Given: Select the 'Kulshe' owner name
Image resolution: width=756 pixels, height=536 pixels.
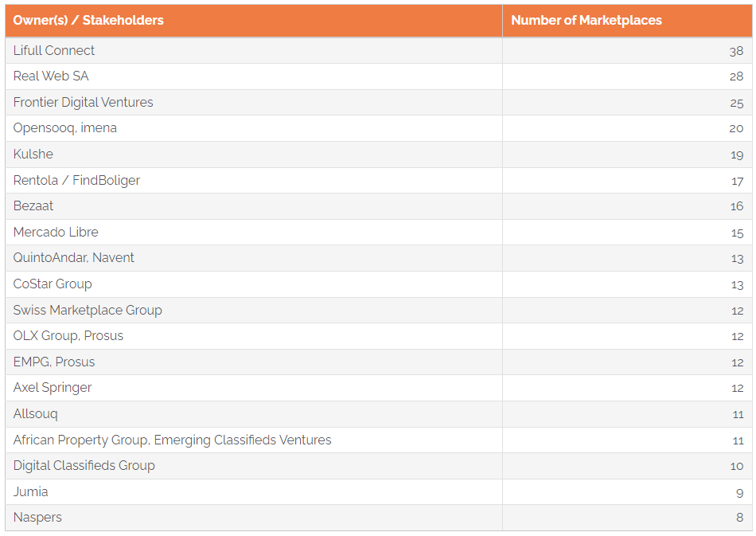Looking at the screenshot, I should pos(33,155).
